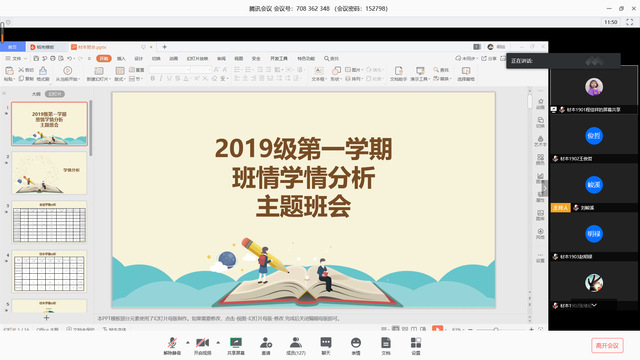
Task: Expand the microphone options arrow
Action: 188,342
